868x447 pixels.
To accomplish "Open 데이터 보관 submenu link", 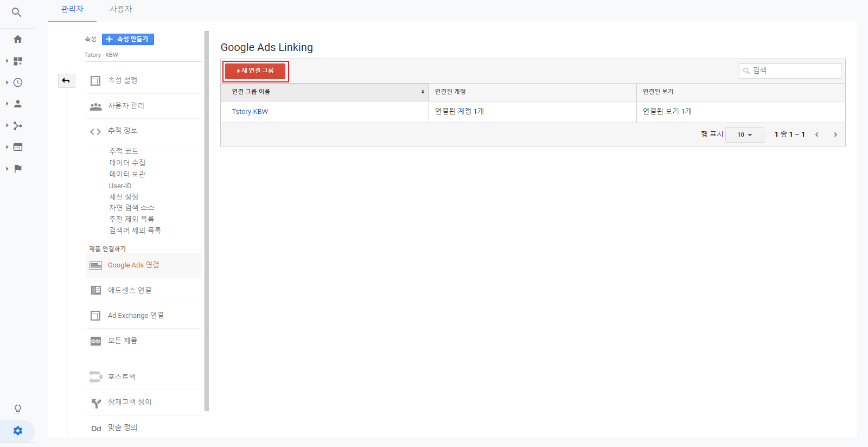I will [127, 174].
